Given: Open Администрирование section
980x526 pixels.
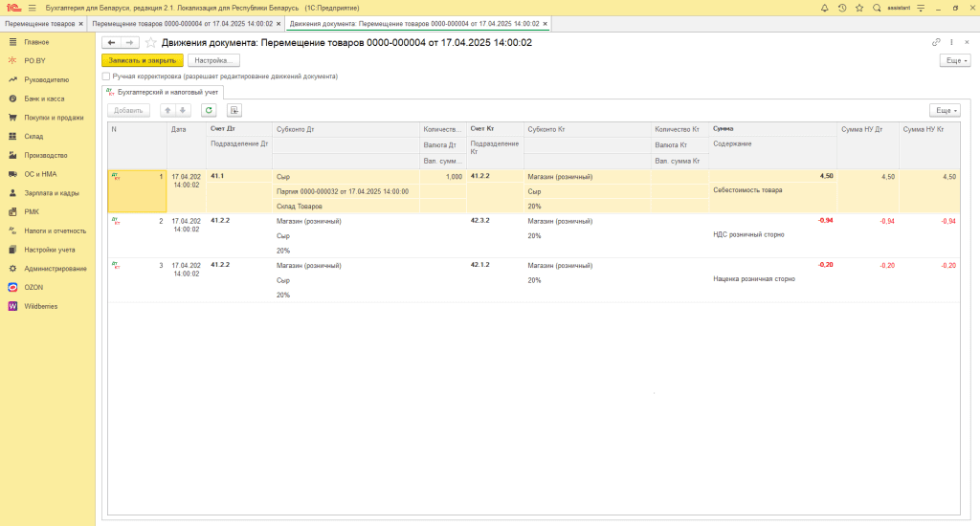Looking at the screenshot, I should [x=55, y=269].
